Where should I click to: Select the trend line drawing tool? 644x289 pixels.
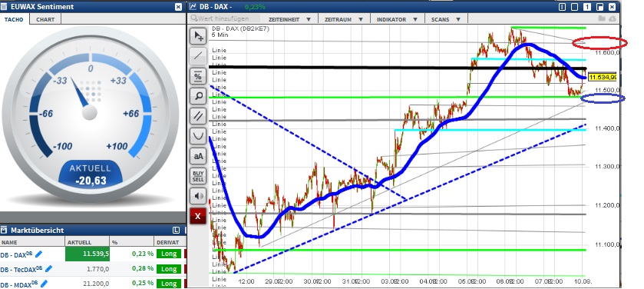[198, 56]
